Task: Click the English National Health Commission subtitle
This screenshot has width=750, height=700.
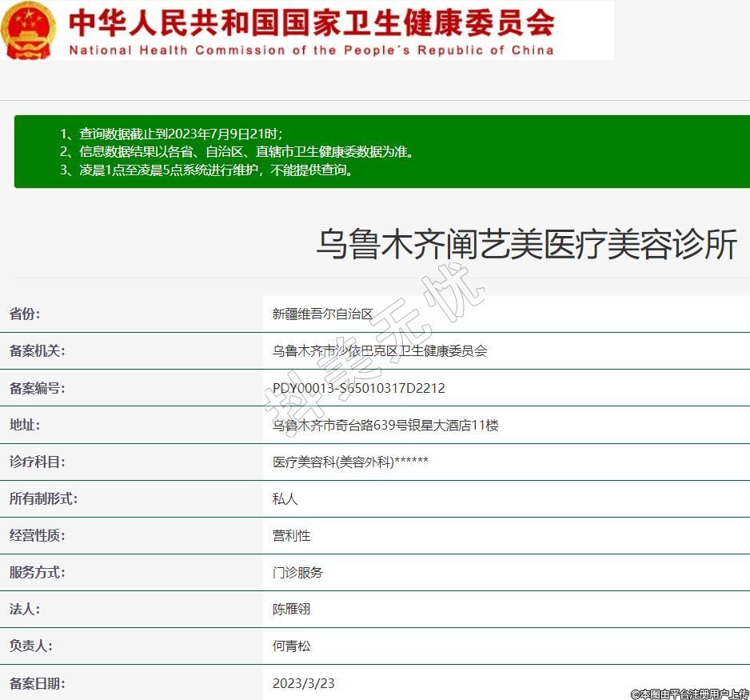Action: [311, 50]
